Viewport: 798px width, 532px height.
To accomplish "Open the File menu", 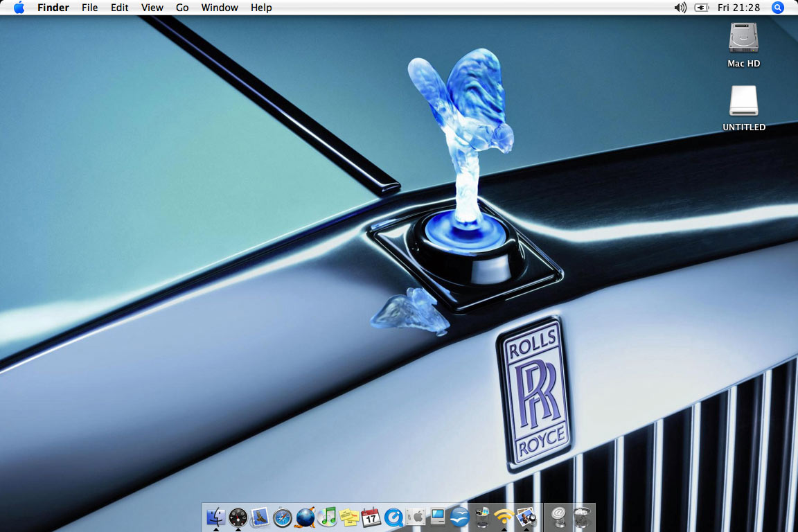I will click(89, 8).
